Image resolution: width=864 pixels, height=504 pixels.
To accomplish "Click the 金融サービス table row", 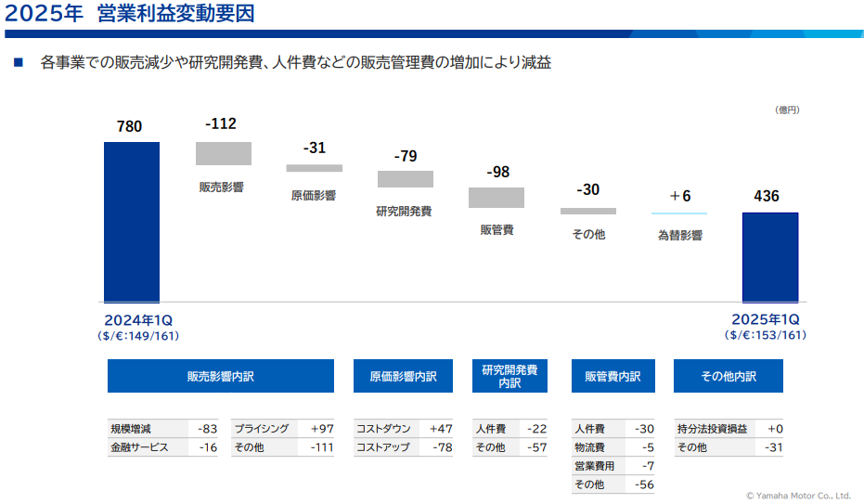I will [162, 447].
